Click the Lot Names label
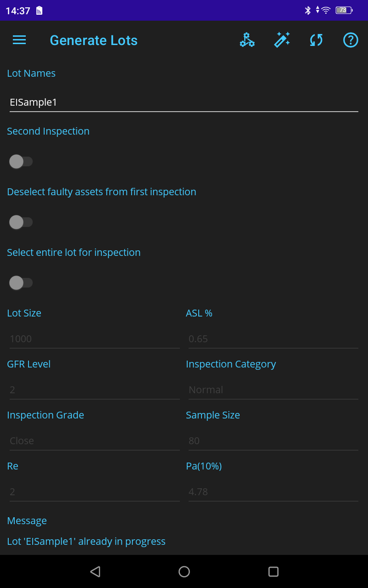Image resolution: width=368 pixels, height=588 pixels. point(31,73)
